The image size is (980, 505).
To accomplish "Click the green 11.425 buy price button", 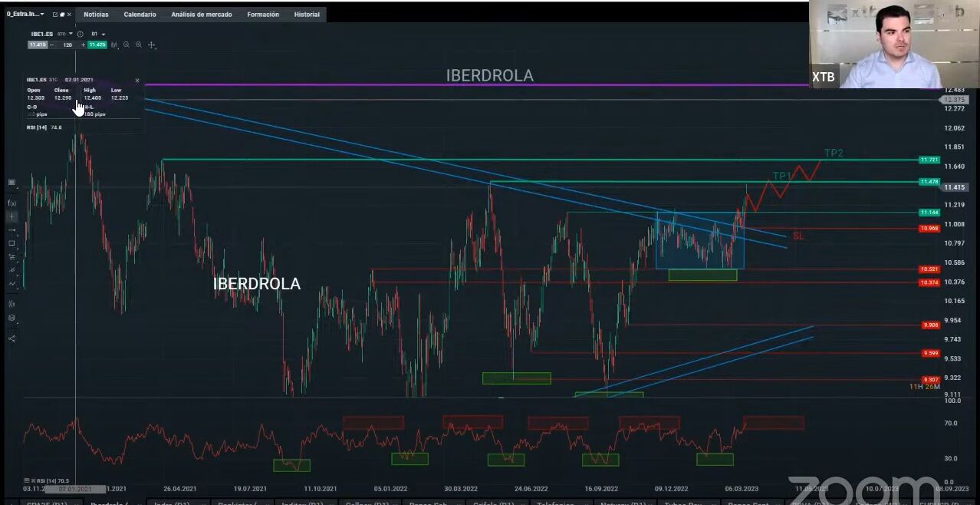I will click(x=97, y=45).
